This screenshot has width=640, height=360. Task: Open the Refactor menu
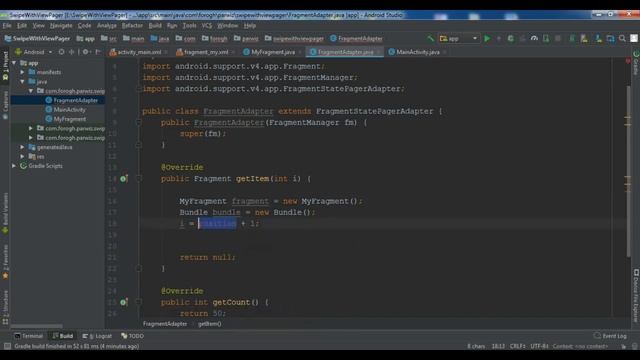(x=132, y=25)
